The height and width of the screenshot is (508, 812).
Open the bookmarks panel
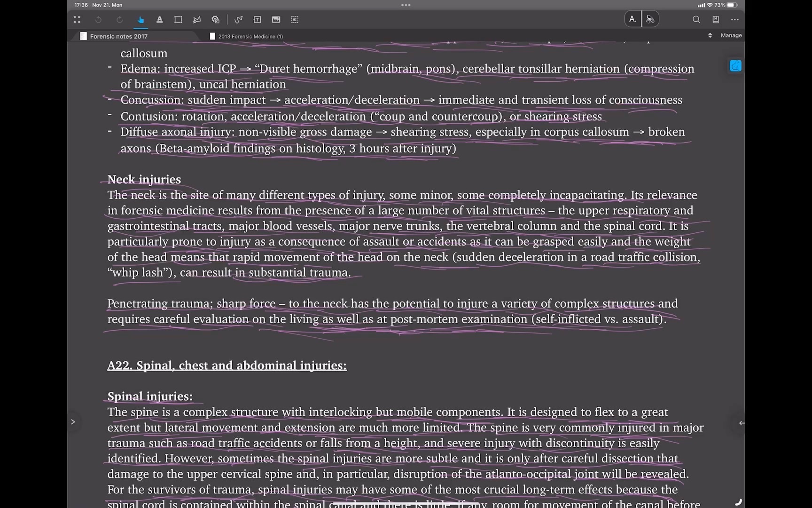(x=716, y=20)
